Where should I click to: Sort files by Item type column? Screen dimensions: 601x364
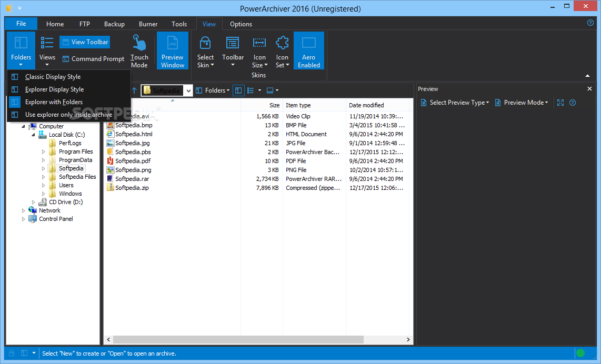(314, 105)
